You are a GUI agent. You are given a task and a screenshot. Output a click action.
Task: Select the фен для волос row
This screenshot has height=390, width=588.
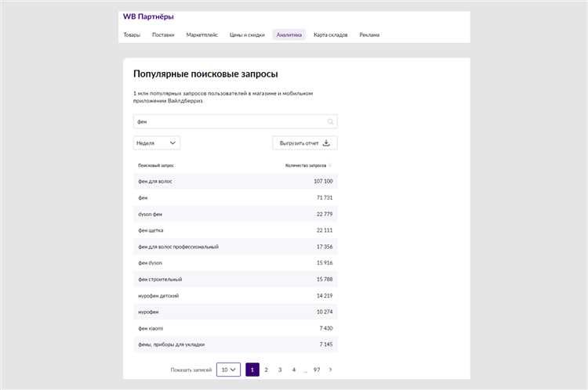pyautogui.click(x=235, y=182)
